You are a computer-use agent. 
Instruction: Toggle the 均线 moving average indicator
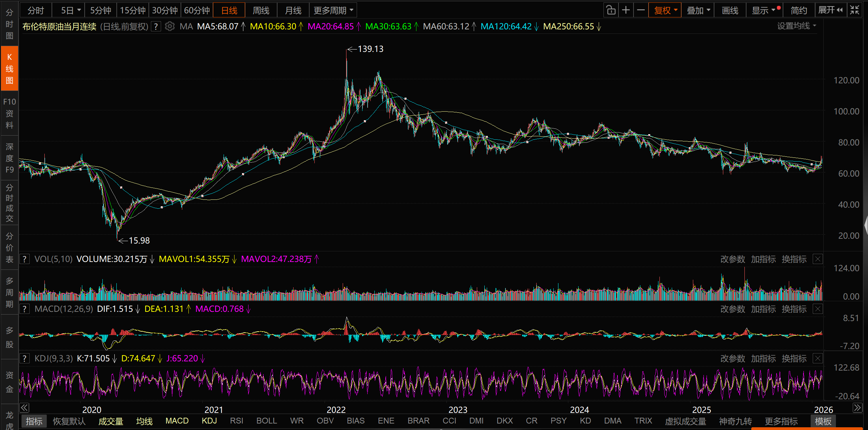144,421
